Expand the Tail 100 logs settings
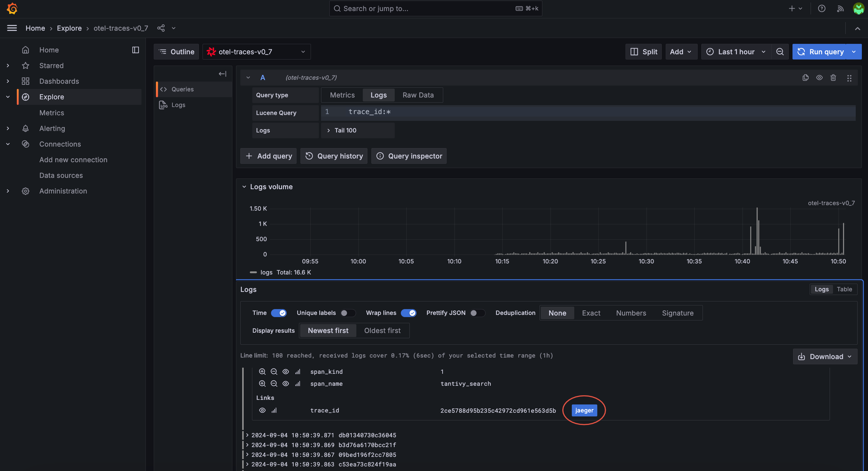Viewport: 868px width, 471px height. (x=358, y=130)
